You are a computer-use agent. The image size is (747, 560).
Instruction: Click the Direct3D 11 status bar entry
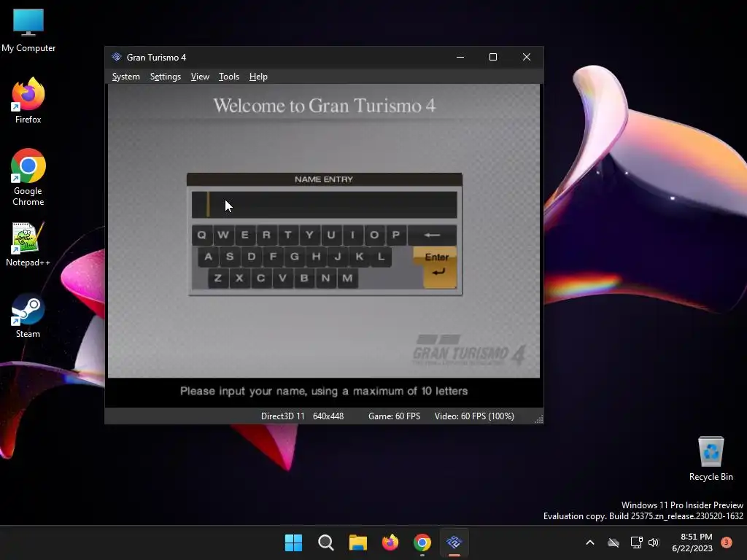point(282,416)
